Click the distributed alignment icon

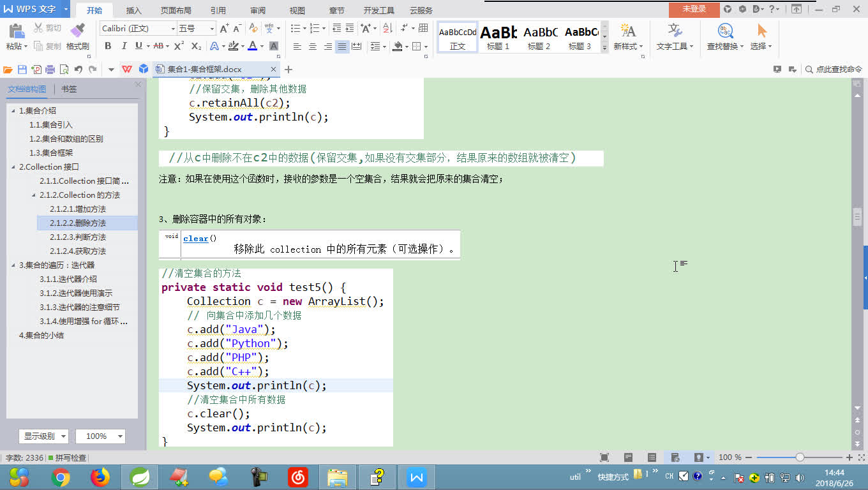(357, 47)
